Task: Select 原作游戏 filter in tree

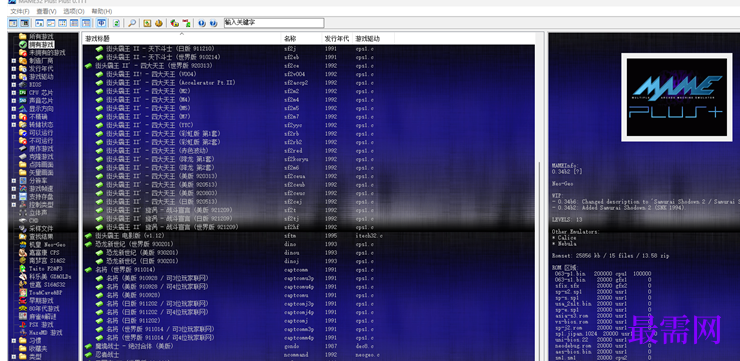Action: [41, 149]
